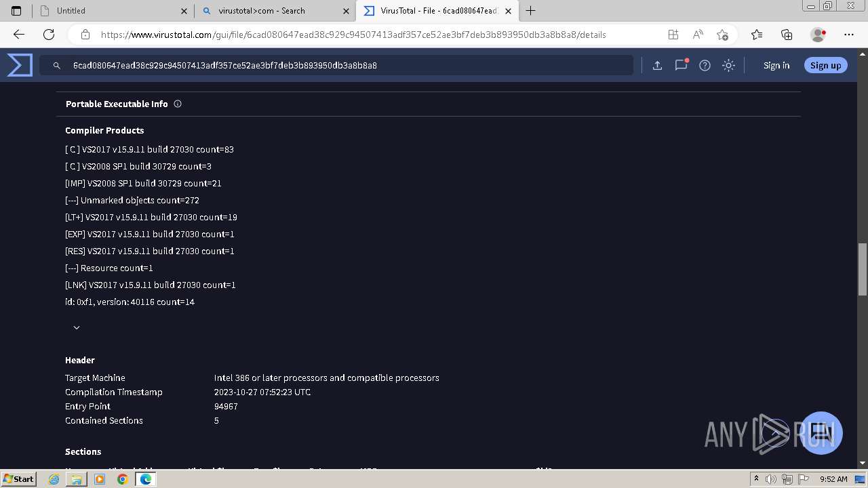
Task: Click the page vertical scrollbar thumb
Action: pos(863,269)
